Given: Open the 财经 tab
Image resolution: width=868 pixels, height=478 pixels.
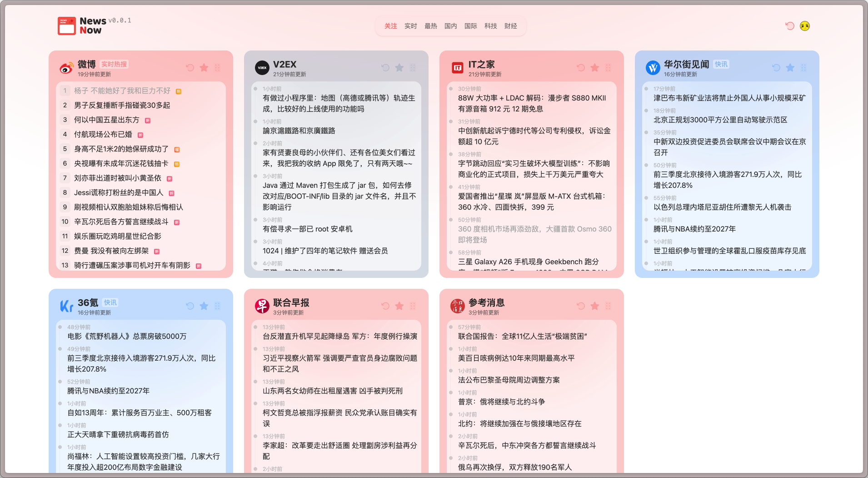Looking at the screenshot, I should [x=511, y=26].
